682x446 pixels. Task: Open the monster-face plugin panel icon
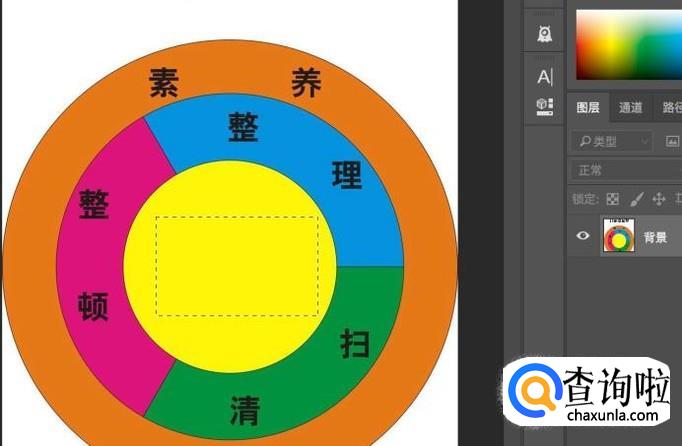pos(544,34)
